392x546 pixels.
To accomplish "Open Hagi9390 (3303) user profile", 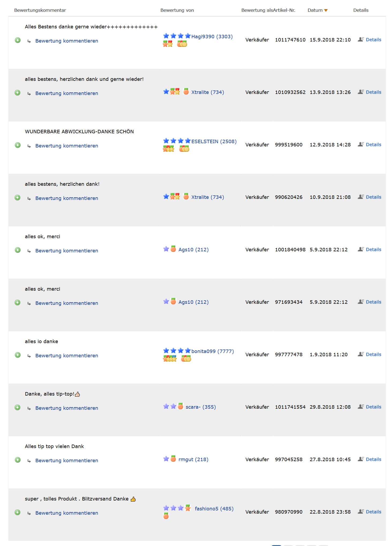I will [x=212, y=36].
